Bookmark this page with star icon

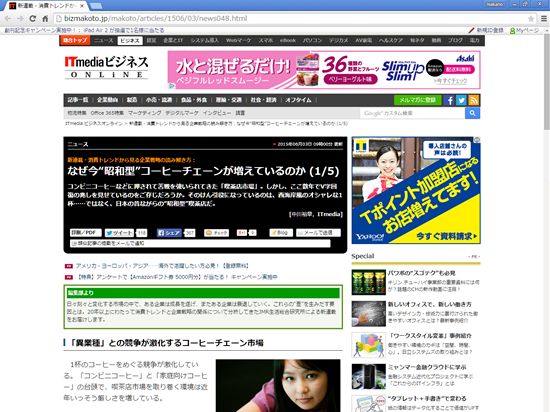tap(531, 19)
